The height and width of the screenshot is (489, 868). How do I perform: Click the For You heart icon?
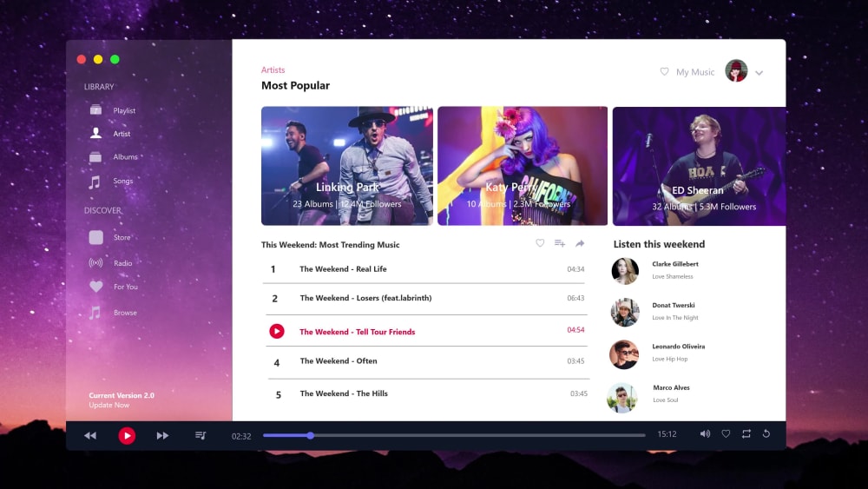pos(95,287)
